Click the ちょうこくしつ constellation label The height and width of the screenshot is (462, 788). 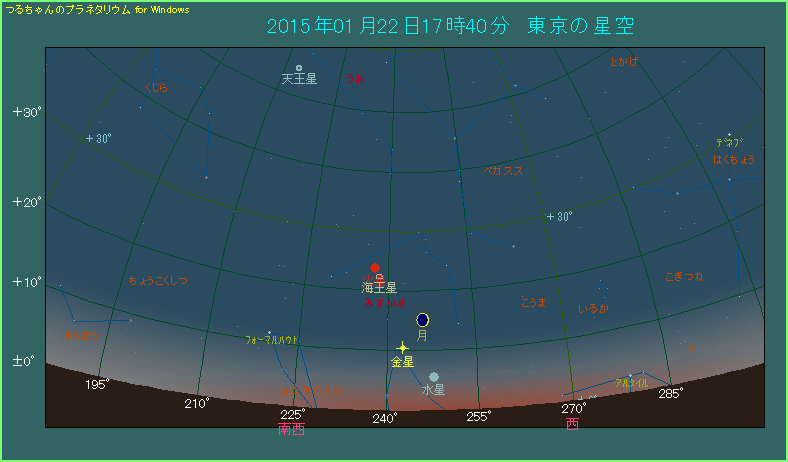(158, 281)
